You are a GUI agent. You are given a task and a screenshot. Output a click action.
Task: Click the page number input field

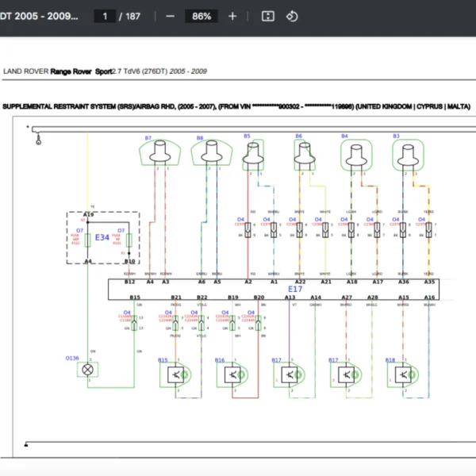pos(105,16)
